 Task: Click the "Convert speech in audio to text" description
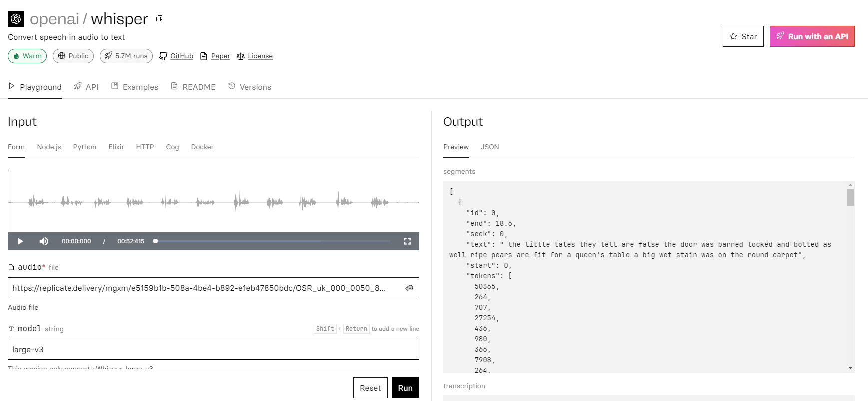(x=66, y=37)
